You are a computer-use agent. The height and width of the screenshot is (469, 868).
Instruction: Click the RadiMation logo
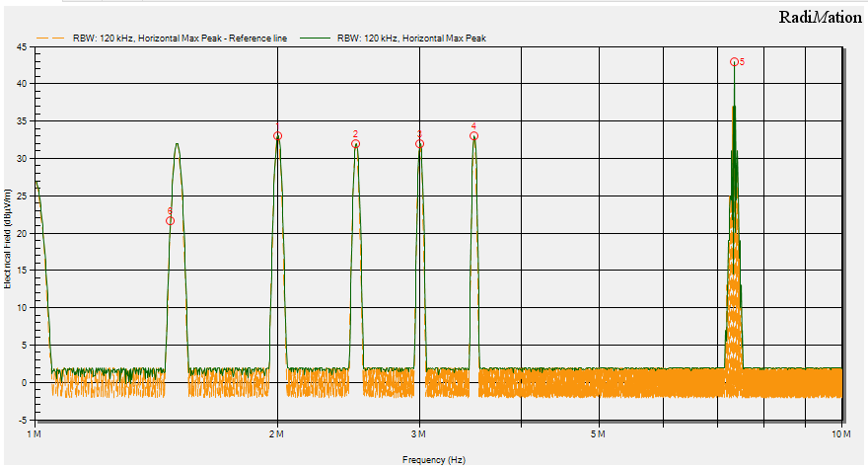click(821, 17)
